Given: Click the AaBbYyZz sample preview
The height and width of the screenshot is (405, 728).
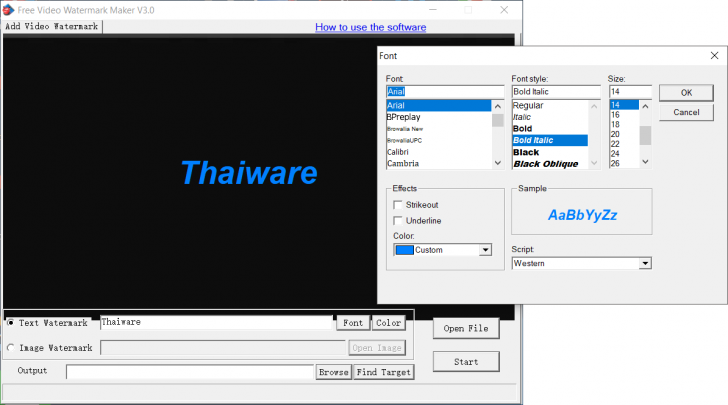Looking at the screenshot, I should (x=582, y=215).
